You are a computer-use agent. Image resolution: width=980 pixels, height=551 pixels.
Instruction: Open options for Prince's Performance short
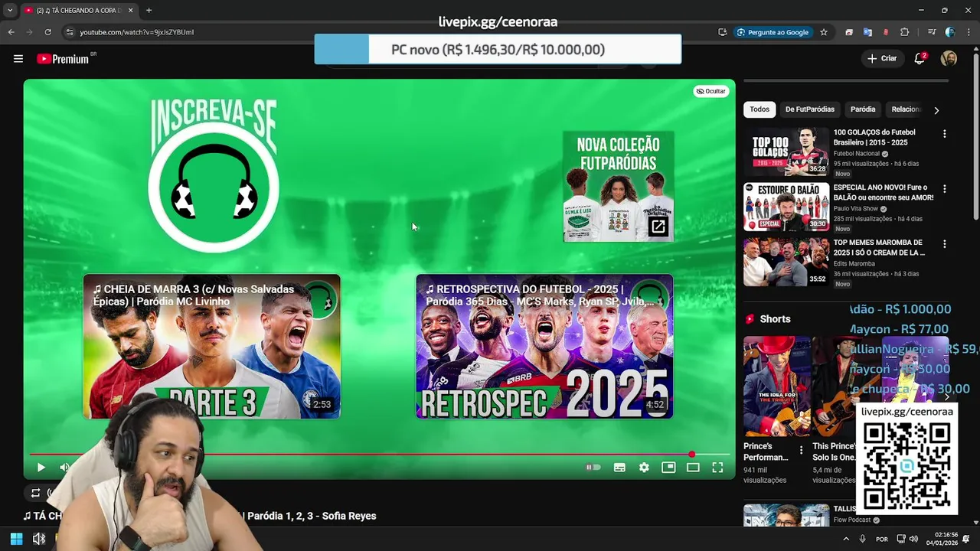(x=801, y=450)
